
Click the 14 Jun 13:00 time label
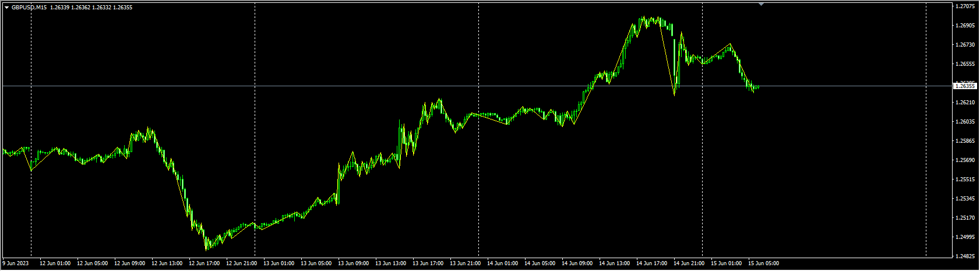[614, 263]
